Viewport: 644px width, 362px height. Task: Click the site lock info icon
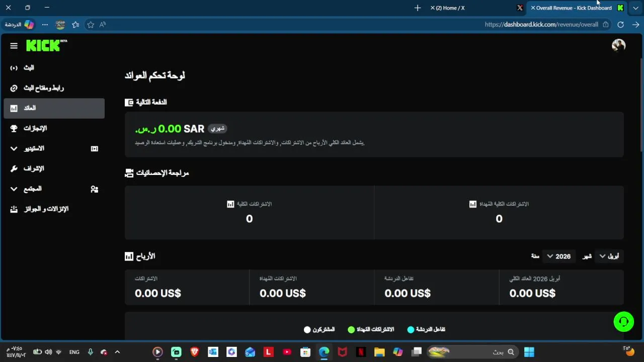606,25
